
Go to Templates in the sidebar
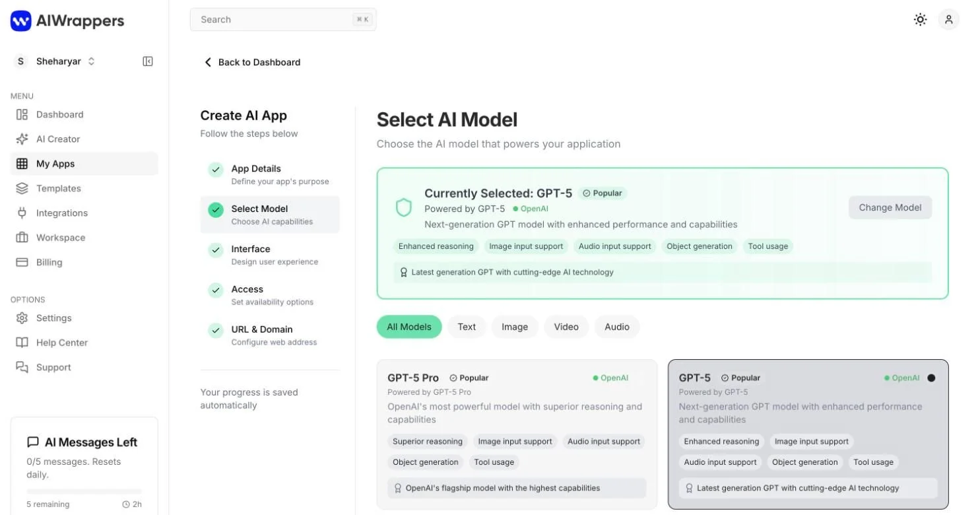pyautogui.click(x=84, y=188)
